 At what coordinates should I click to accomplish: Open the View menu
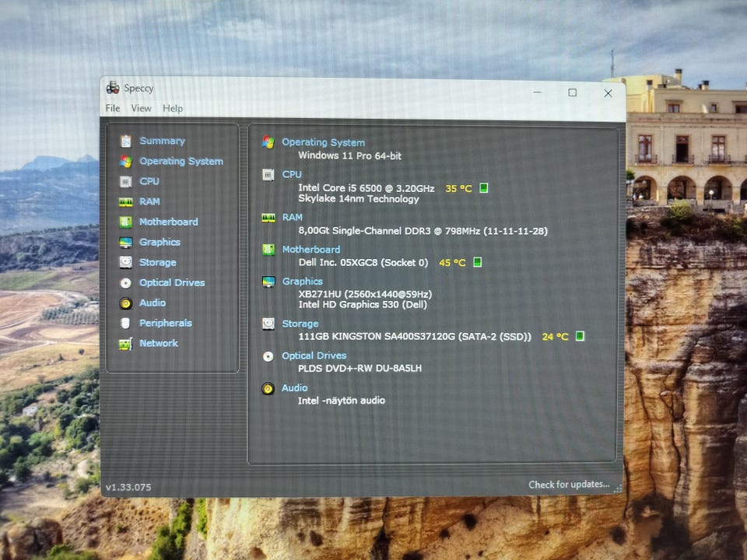pyautogui.click(x=142, y=108)
